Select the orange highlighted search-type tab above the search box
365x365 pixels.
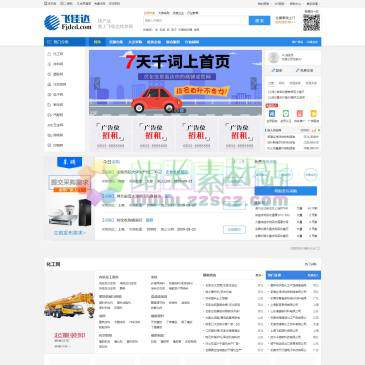coord(149,13)
